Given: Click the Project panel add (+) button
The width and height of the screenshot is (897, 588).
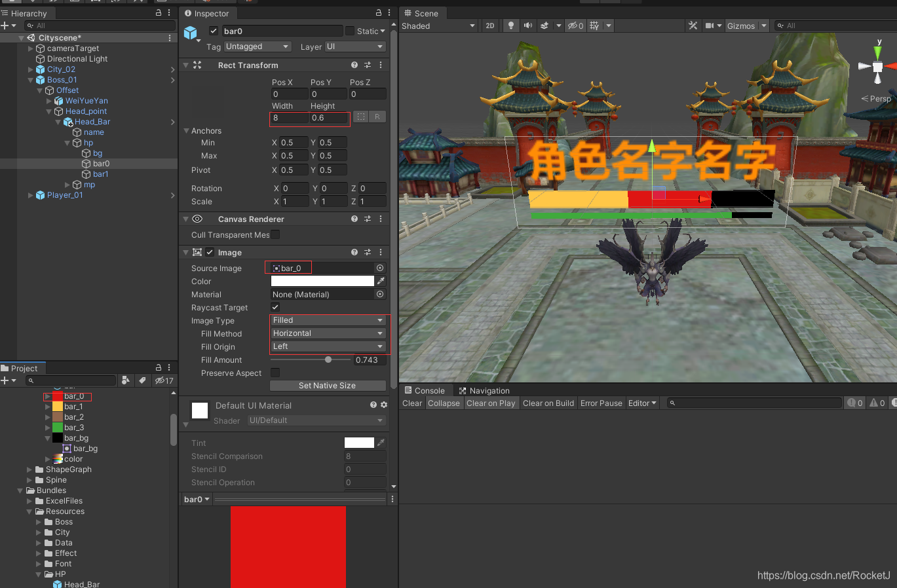Looking at the screenshot, I should [x=5, y=380].
